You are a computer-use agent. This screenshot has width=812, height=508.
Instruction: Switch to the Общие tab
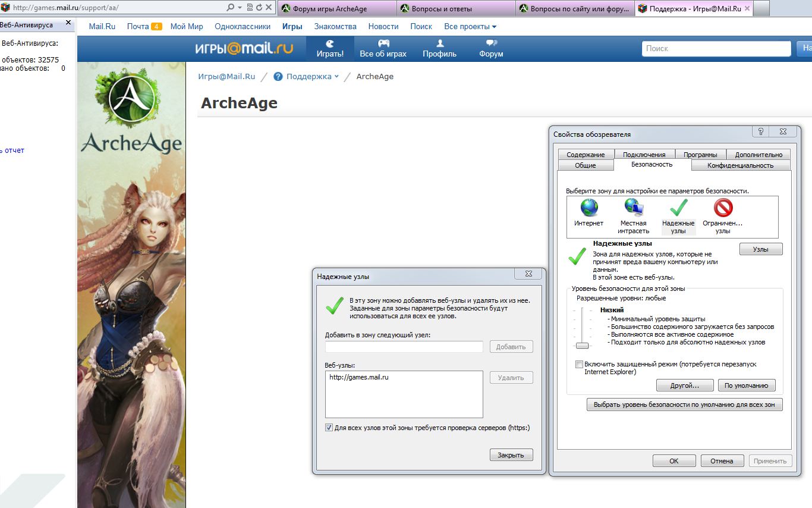[586, 165]
